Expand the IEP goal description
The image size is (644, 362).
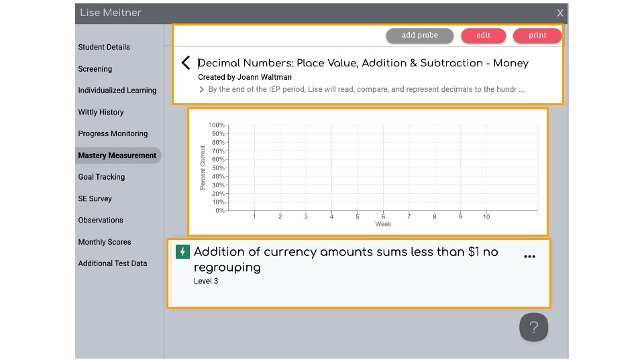201,89
